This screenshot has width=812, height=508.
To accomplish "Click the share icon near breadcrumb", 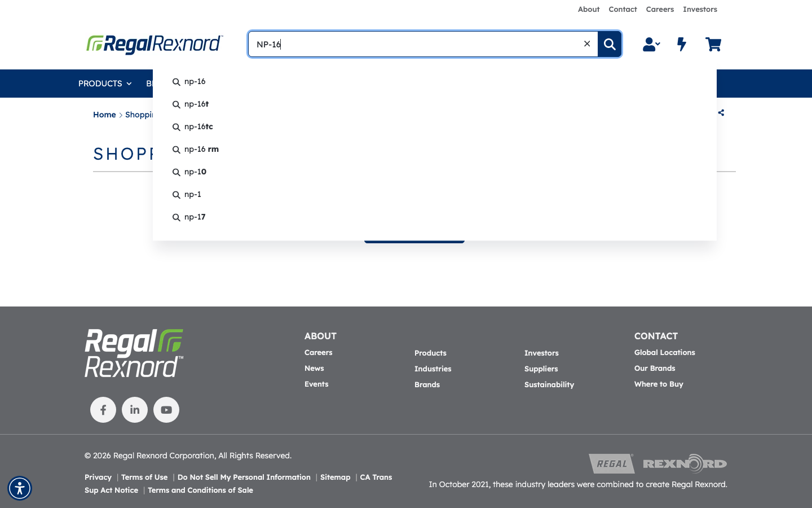I will 721,113.
